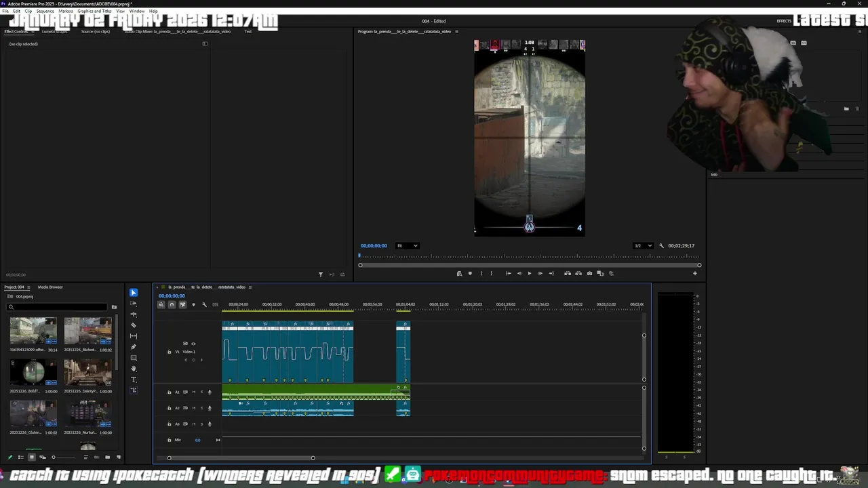Toggle Snap in timeline

[172, 305]
